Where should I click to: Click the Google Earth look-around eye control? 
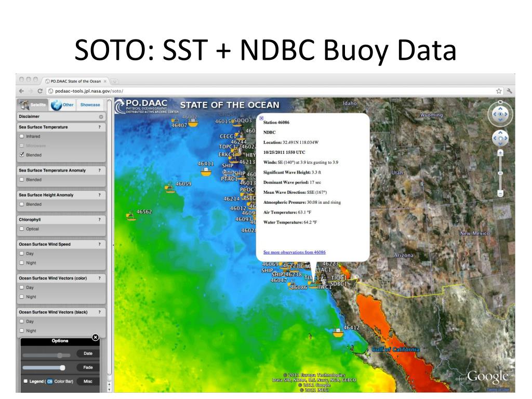coord(500,114)
